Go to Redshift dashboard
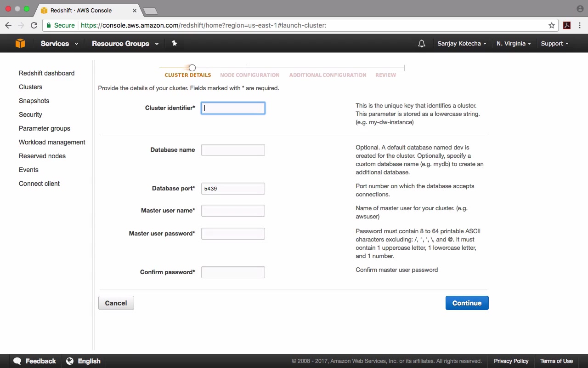Screen dimensions: 588x368 pyautogui.click(x=46, y=73)
